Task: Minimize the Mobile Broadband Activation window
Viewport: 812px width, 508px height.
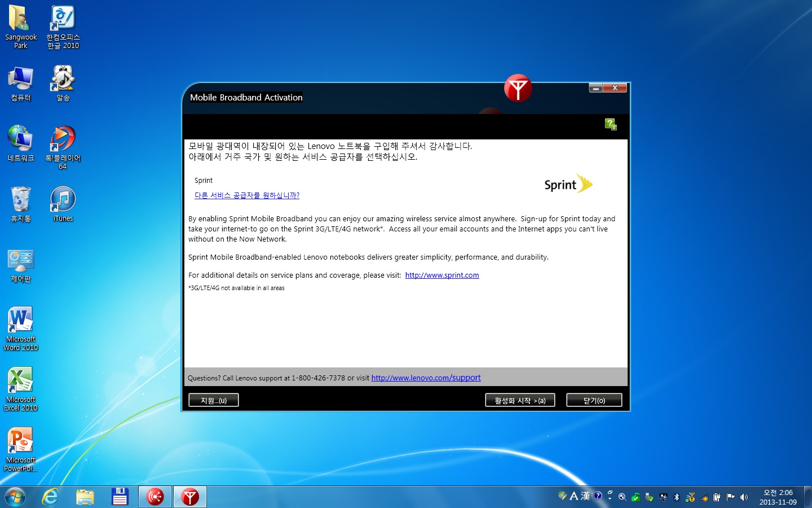Action: tap(595, 88)
